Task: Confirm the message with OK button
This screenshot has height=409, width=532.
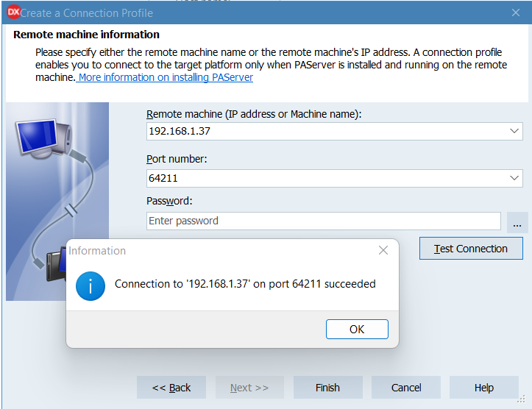Action: [357, 329]
